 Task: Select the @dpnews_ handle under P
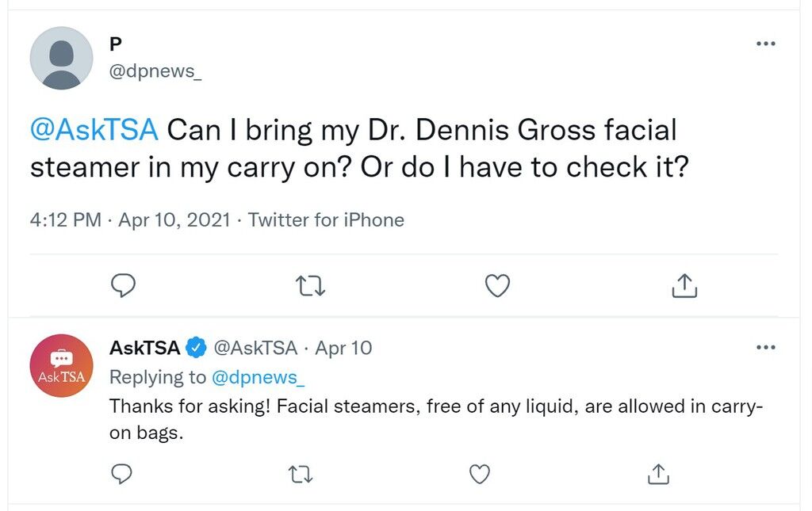pyautogui.click(x=155, y=71)
